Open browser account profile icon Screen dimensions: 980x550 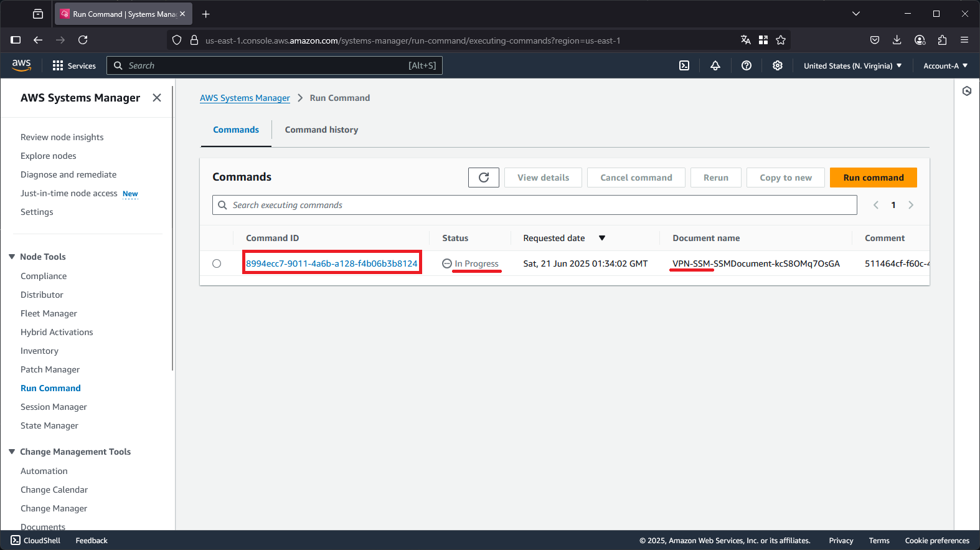coord(920,40)
